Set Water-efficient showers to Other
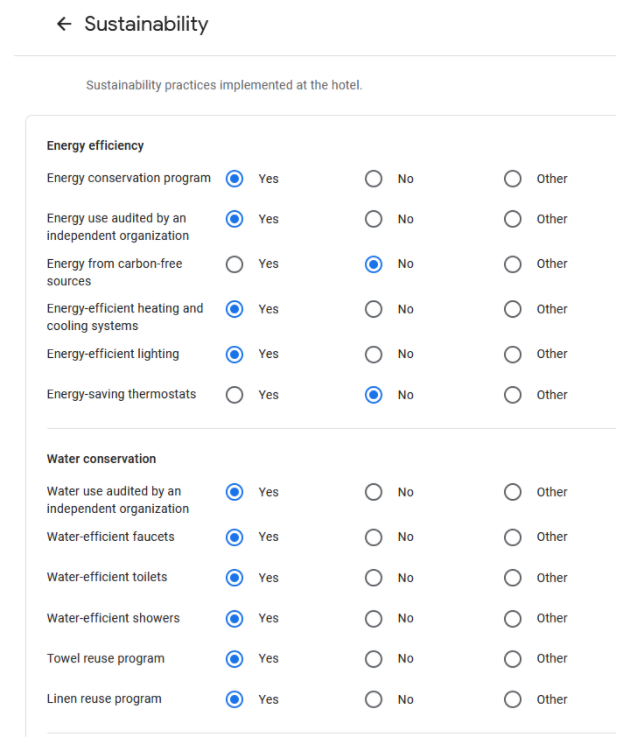The width and height of the screenshot is (641, 755). (512, 619)
